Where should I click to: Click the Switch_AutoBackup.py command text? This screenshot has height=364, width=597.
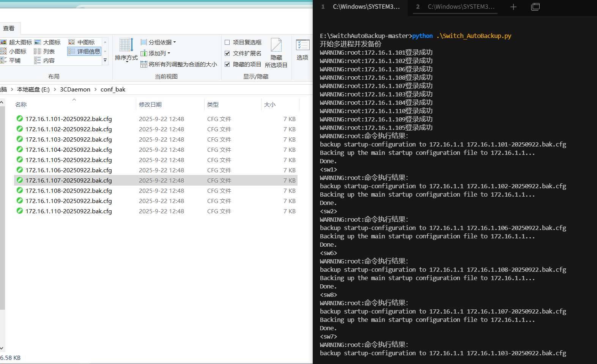[474, 36]
